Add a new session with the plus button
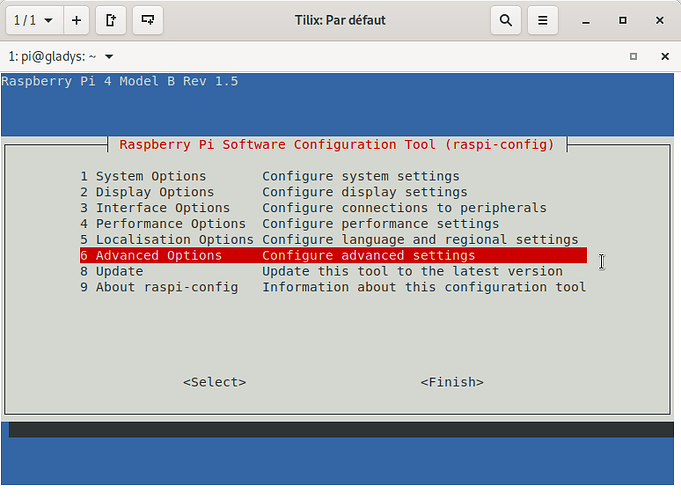The height and width of the screenshot is (500, 681). (76, 20)
